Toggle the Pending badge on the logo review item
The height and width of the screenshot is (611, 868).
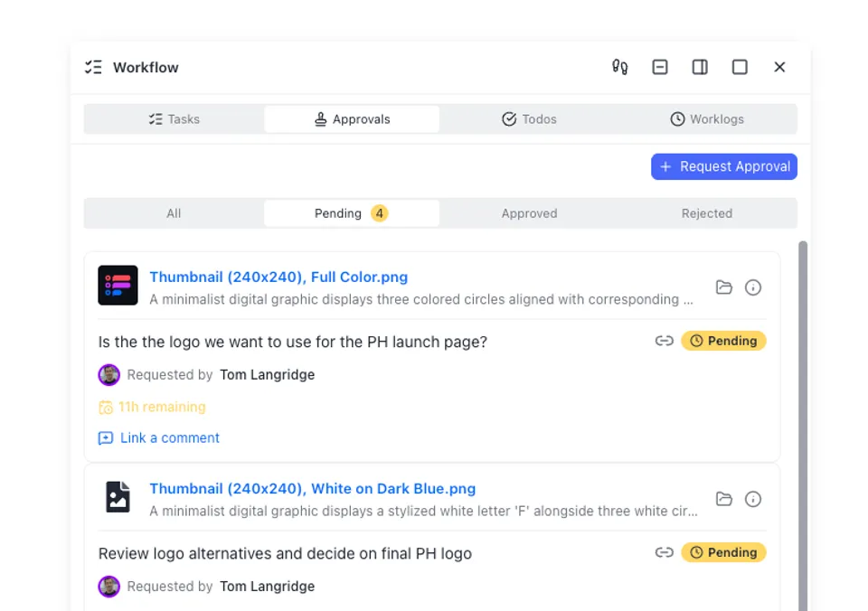pos(724,552)
